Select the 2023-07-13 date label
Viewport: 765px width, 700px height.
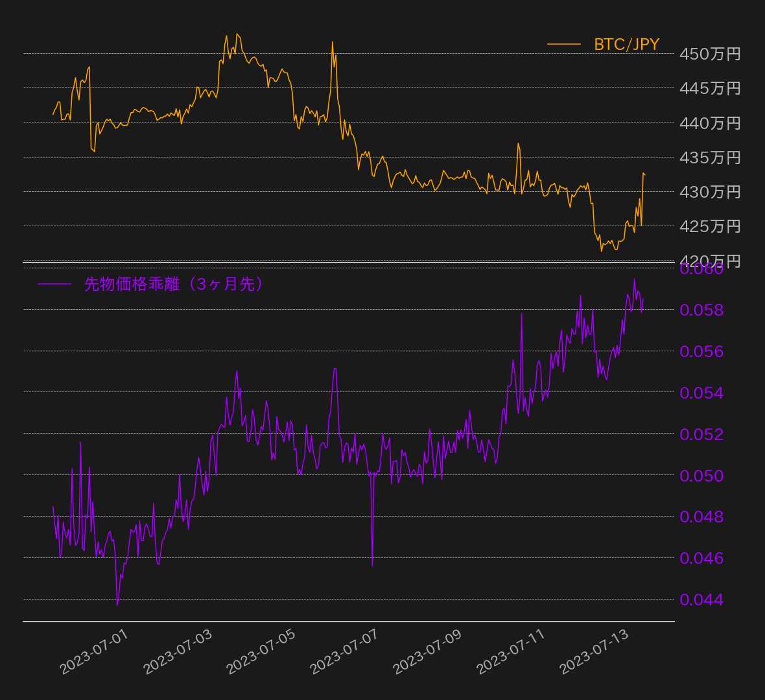click(x=594, y=651)
